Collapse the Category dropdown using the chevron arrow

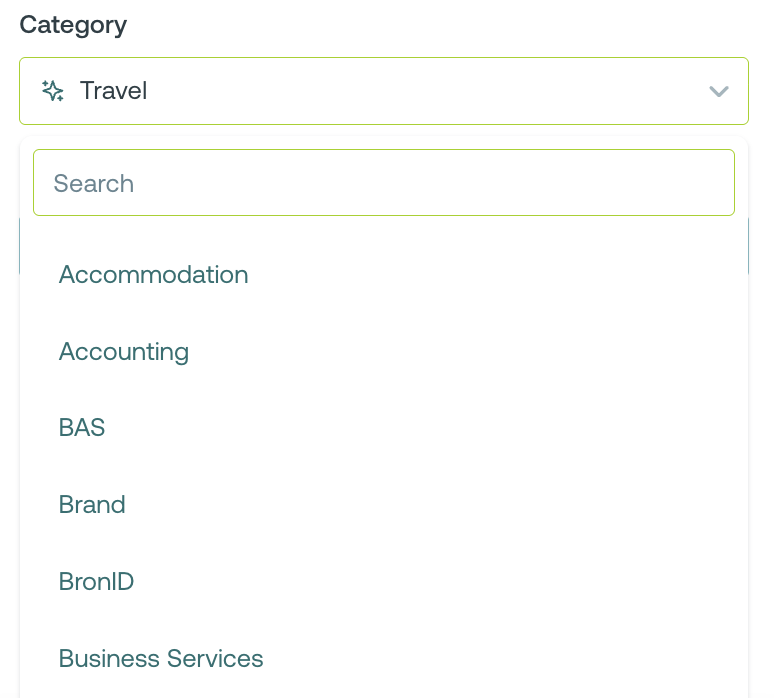coord(718,91)
